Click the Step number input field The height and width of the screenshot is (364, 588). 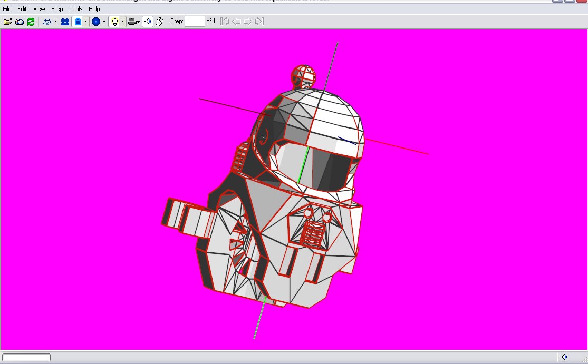pos(195,22)
